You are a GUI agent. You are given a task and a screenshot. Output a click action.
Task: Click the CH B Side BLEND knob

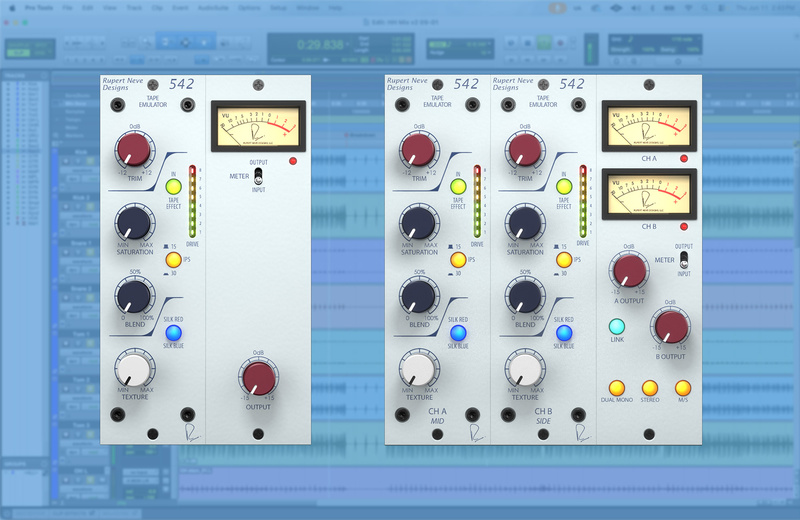click(525, 295)
